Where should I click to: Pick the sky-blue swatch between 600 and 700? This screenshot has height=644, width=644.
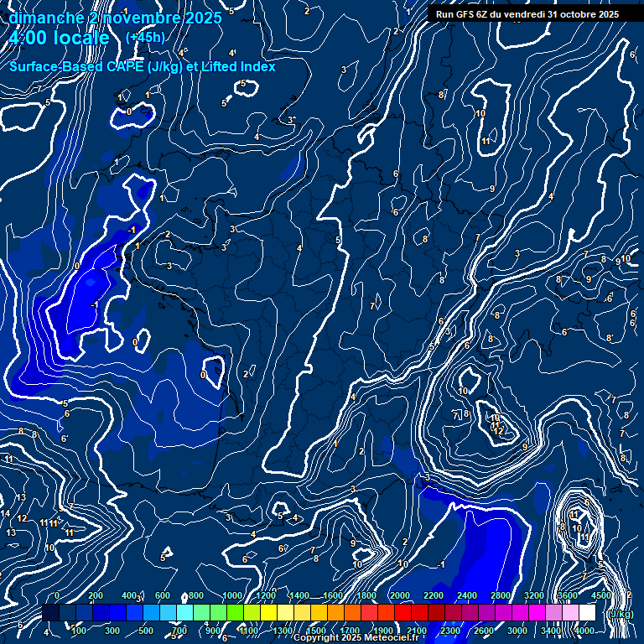pyautogui.click(x=168, y=612)
